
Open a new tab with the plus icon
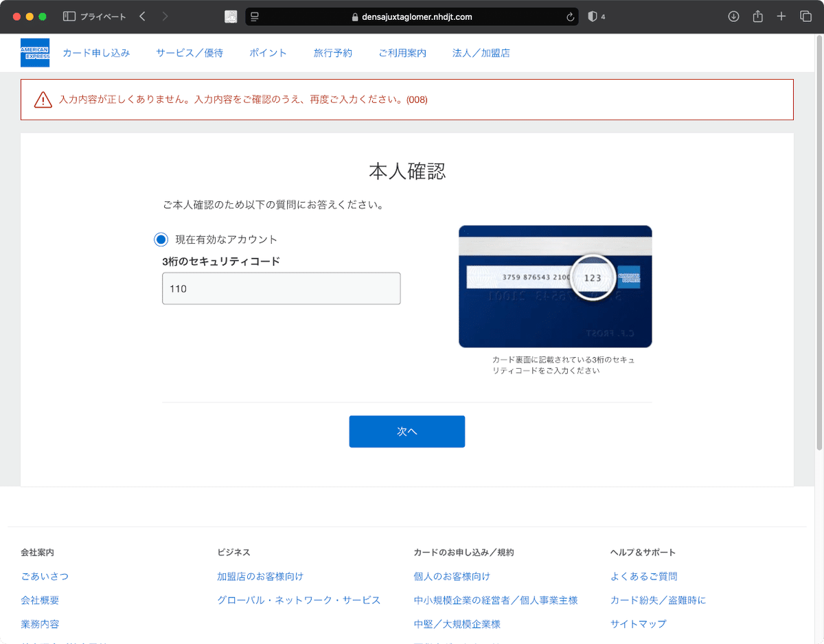point(781,16)
